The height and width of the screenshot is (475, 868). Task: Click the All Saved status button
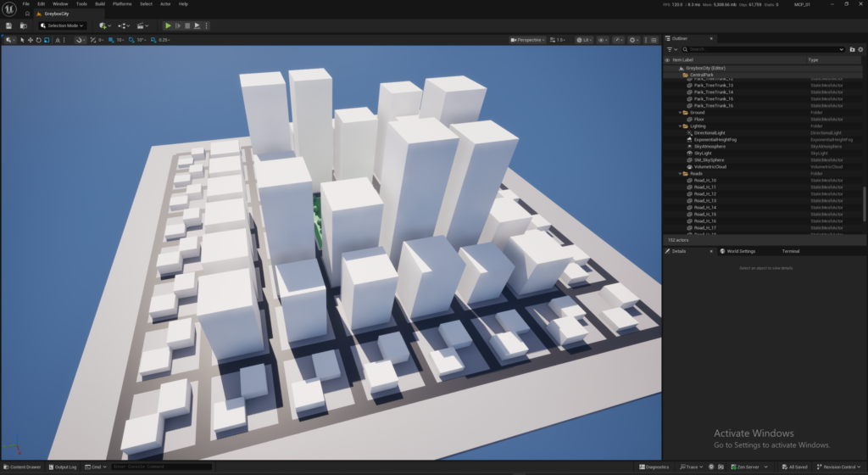[x=794, y=467]
